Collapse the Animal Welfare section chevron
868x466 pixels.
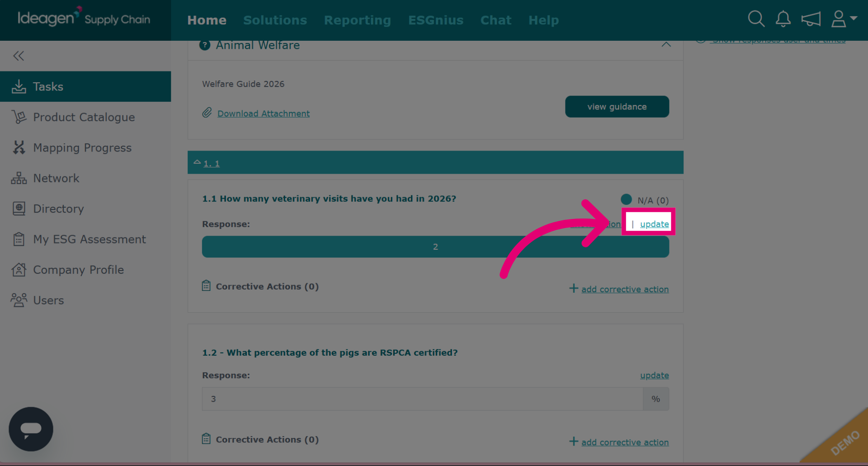666,44
